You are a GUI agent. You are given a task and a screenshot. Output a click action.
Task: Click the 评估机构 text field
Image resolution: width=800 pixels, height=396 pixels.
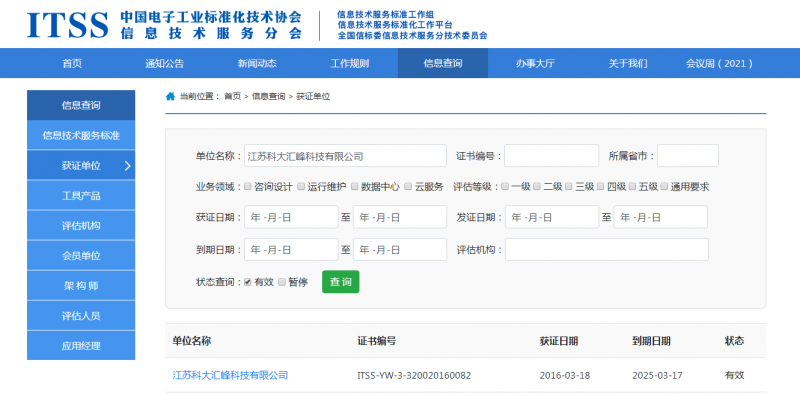coord(607,250)
